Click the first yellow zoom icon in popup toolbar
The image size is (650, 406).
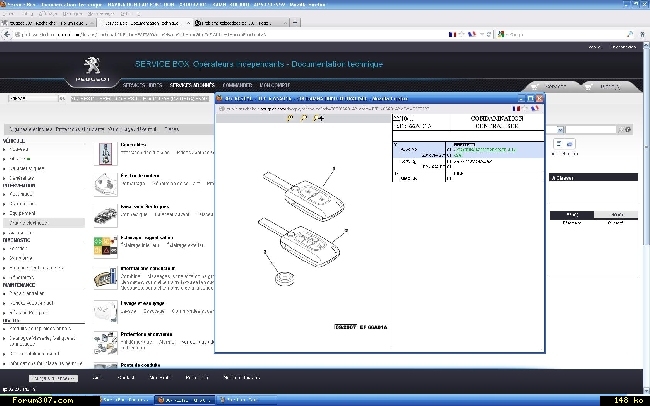290,118
